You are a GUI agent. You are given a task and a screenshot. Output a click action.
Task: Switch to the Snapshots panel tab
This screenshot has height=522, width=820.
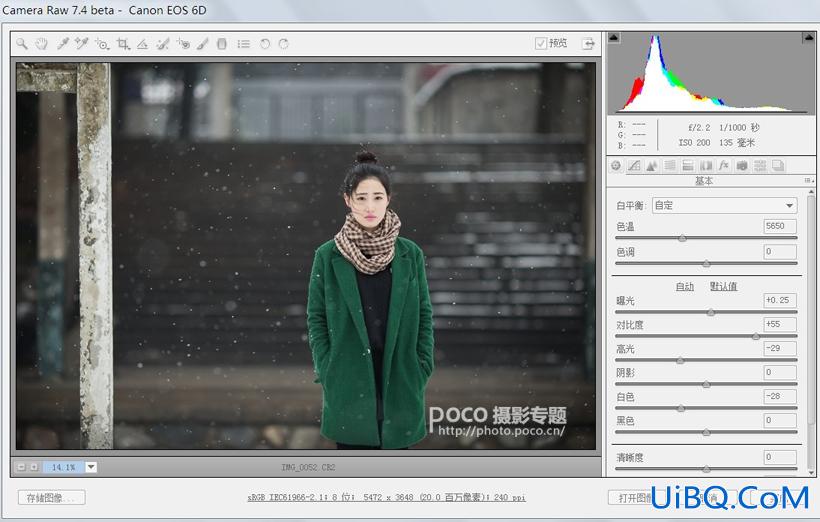[778, 166]
